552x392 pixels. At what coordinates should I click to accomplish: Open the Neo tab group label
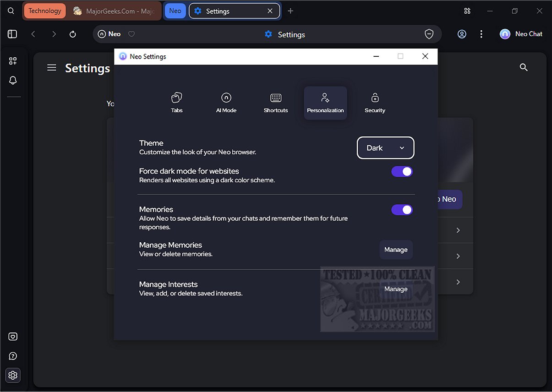tap(175, 11)
